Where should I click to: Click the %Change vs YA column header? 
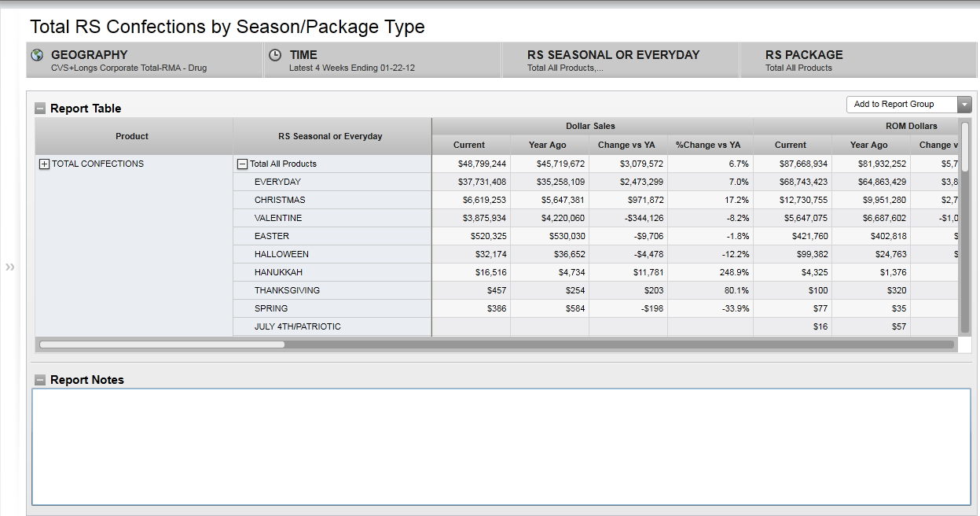pyautogui.click(x=707, y=145)
